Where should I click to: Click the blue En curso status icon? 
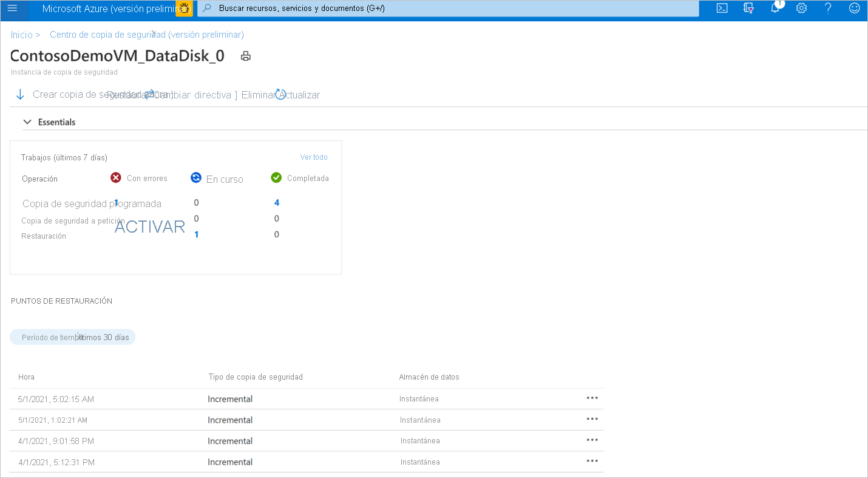coord(196,177)
